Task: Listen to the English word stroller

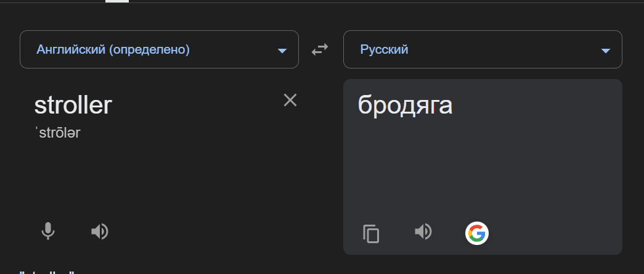Action: tap(99, 231)
